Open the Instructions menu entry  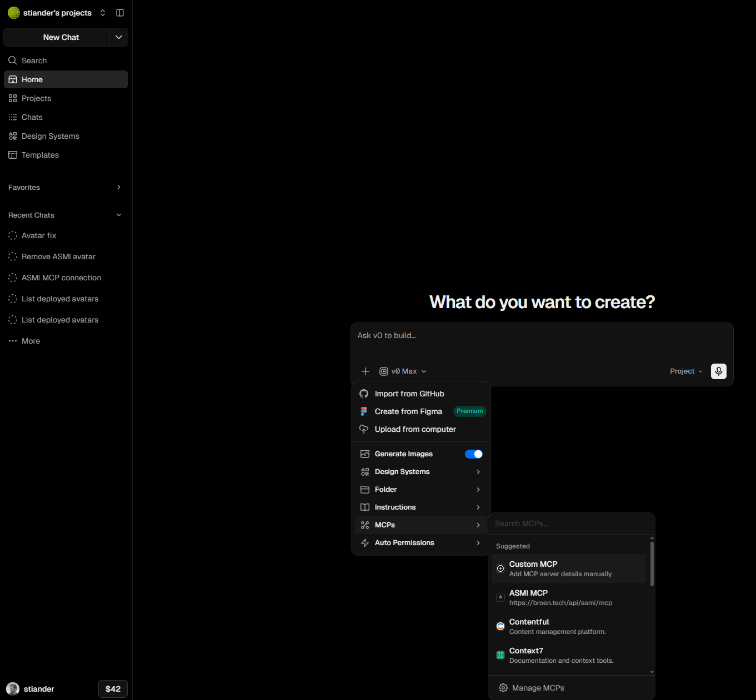(421, 507)
